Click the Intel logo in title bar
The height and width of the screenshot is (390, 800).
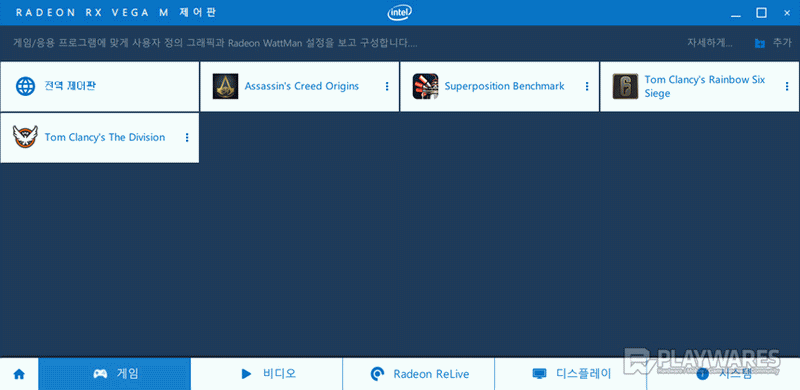pyautogui.click(x=399, y=13)
